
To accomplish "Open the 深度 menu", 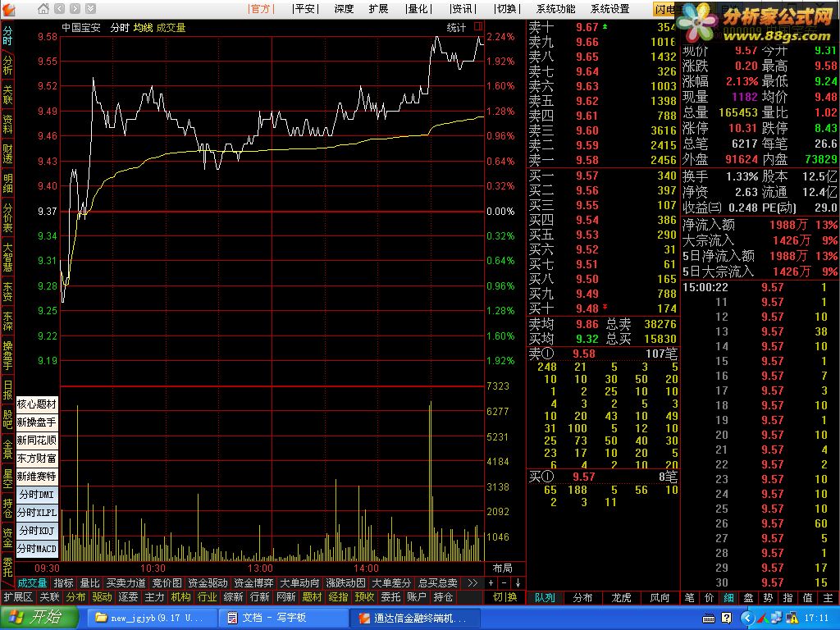I will [x=344, y=8].
